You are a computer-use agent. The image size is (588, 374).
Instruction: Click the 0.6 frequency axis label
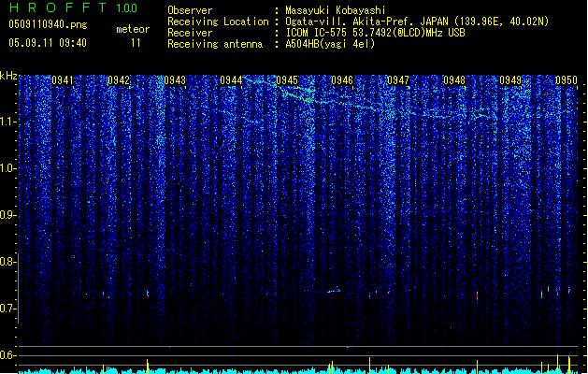7,355
